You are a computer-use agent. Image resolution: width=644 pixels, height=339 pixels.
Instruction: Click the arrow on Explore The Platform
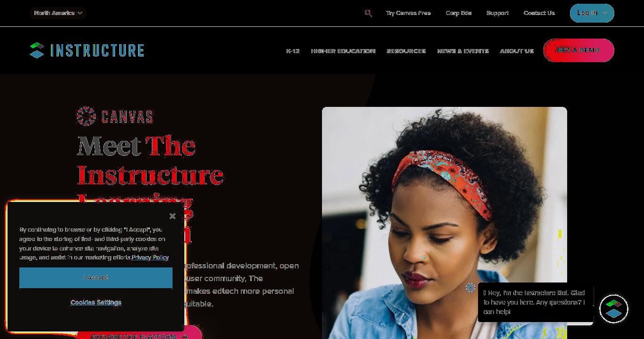(x=184, y=337)
